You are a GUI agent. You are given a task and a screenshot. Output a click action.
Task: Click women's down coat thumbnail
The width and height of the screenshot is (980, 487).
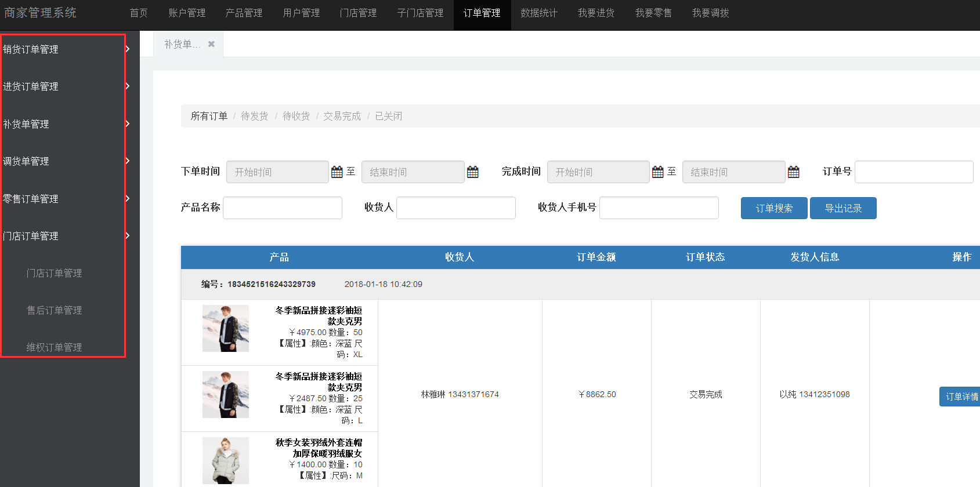(x=226, y=460)
